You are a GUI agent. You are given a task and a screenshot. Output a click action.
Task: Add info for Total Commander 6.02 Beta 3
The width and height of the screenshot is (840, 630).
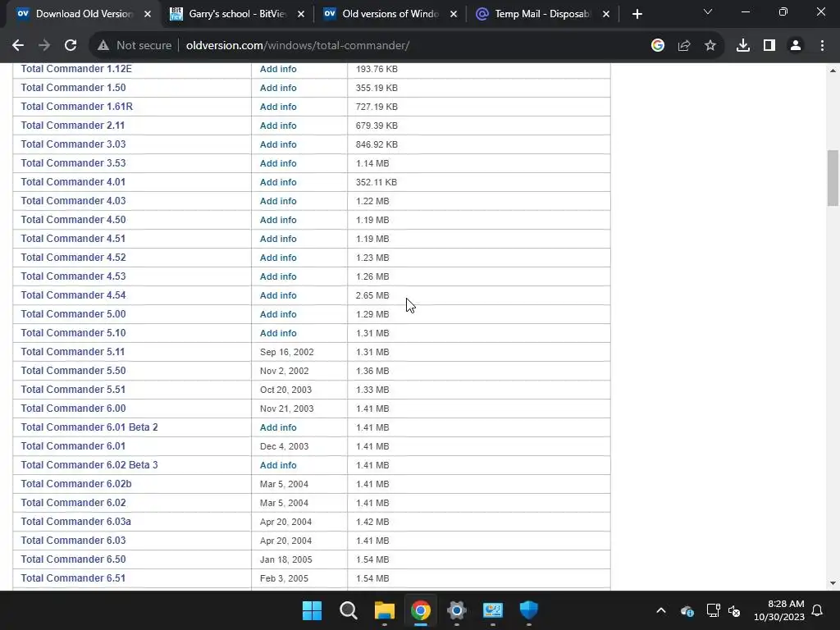click(278, 465)
